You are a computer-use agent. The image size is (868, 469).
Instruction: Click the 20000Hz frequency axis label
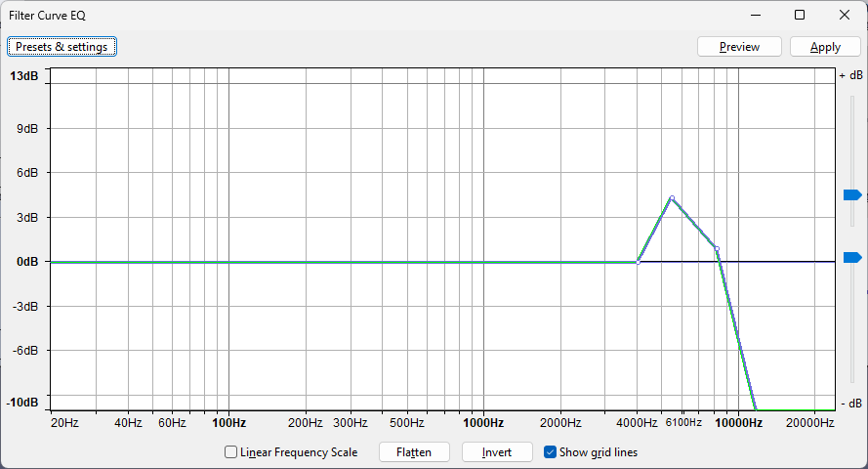[809, 423]
